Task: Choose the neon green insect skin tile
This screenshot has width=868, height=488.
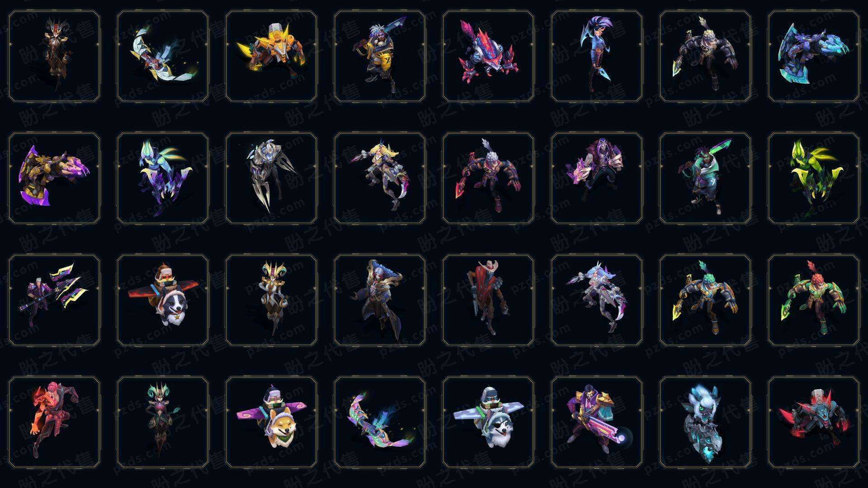Action: 814,178
